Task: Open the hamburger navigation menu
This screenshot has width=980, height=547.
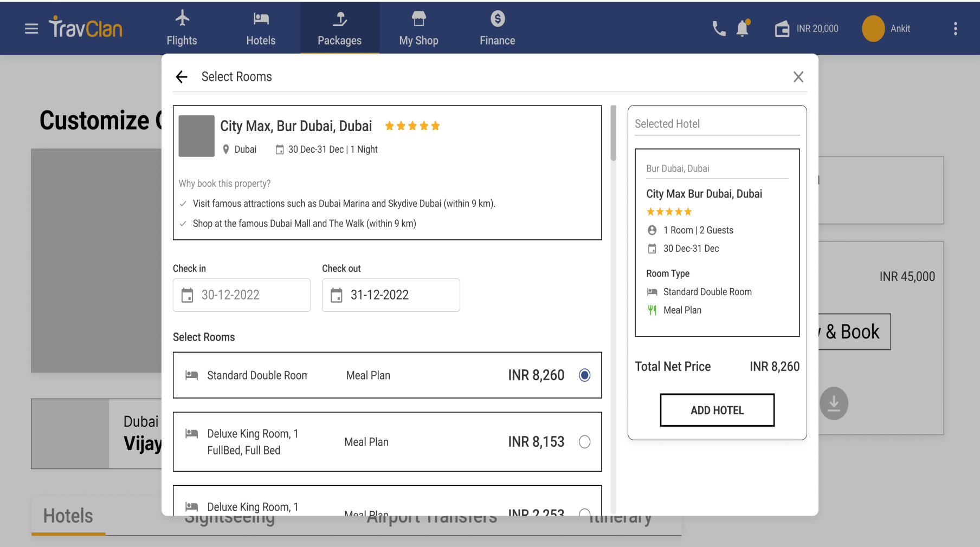Action: point(31,29)
